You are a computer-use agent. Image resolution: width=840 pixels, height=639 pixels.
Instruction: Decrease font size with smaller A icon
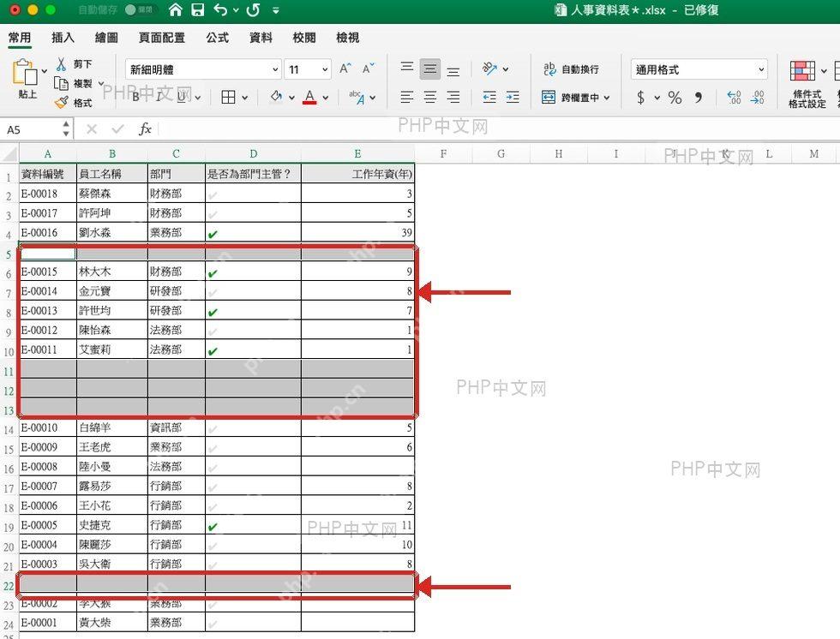tap(368, 69)
